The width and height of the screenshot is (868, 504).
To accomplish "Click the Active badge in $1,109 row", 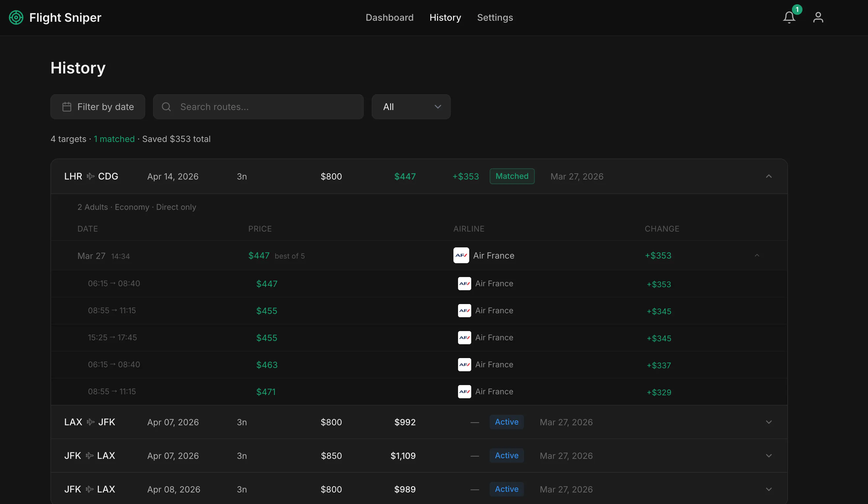I will pyautogui.click(x=506, y=456).
